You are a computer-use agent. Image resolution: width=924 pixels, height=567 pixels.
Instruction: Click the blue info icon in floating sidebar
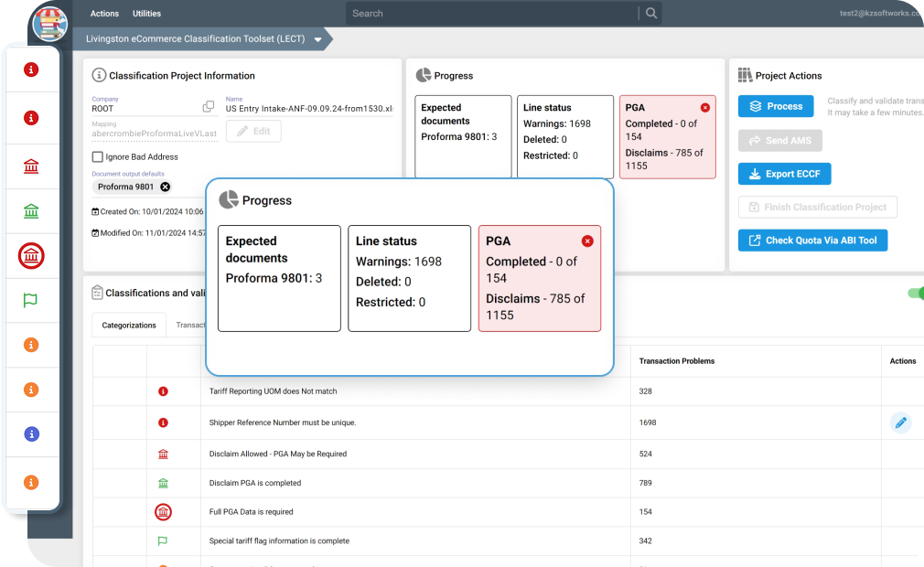tap(31, 433)
